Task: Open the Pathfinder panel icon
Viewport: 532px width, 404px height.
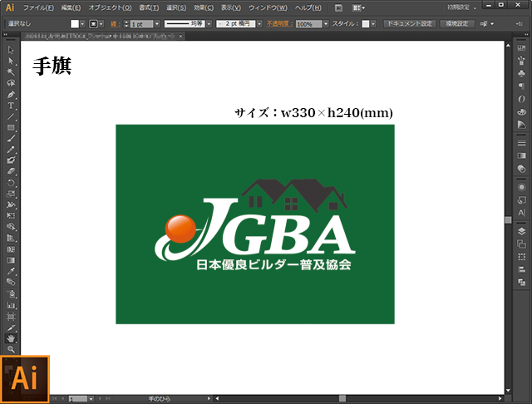Action: click(x=521, y=282)
